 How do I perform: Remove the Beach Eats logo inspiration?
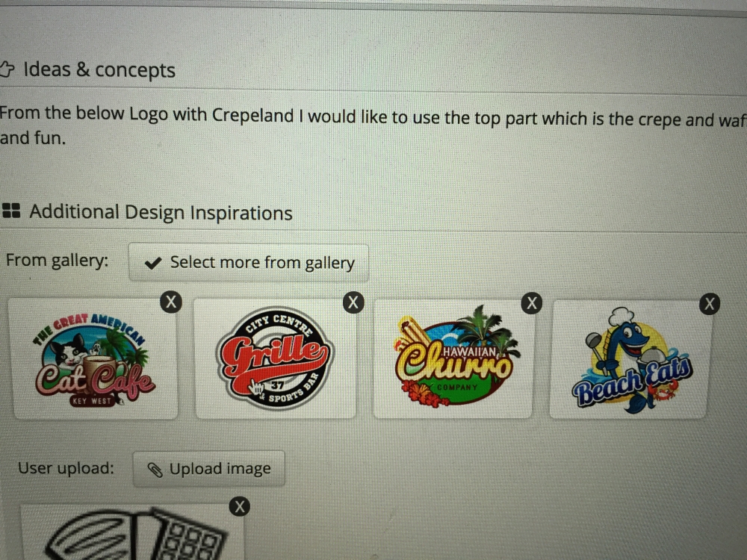point(710,304)
